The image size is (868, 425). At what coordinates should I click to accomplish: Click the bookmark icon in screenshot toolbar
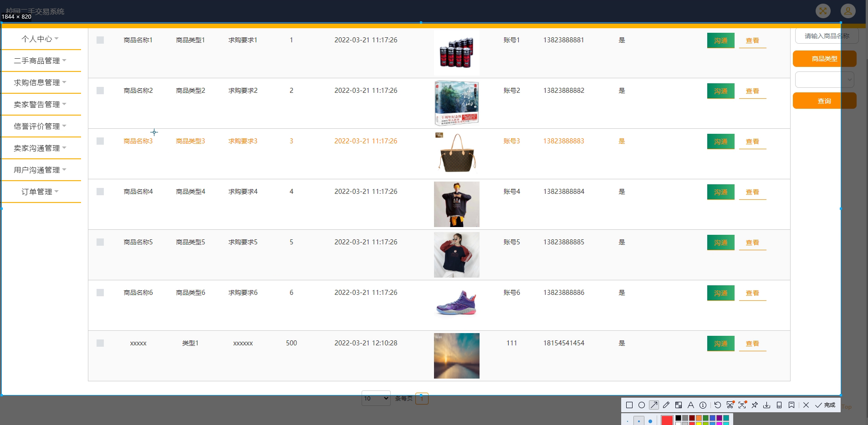click(x=791, y=405)
